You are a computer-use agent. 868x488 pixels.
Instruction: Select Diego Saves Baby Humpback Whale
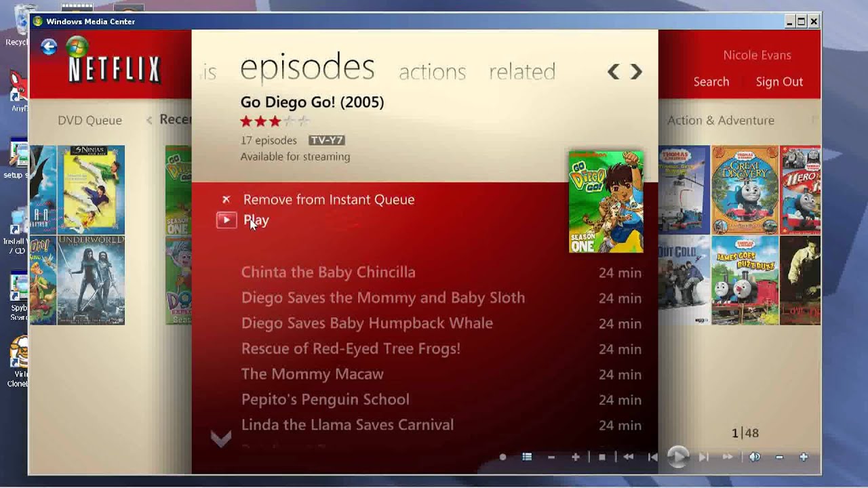coord(367,323)
